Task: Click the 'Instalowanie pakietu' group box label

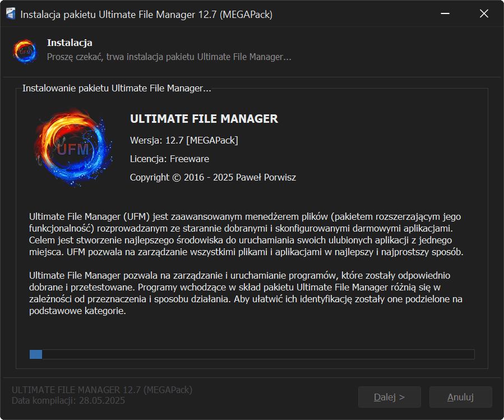Action: point(116,89)
